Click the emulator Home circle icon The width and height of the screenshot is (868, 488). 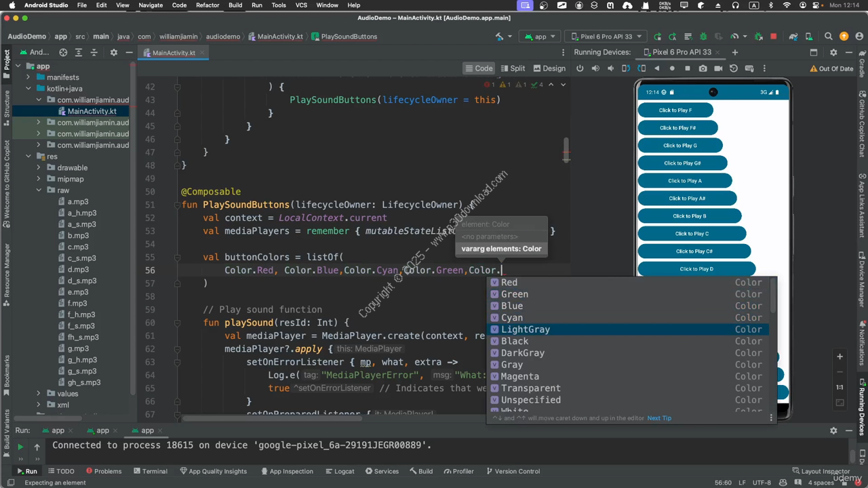pyautogui.click(x=672, y=68)
